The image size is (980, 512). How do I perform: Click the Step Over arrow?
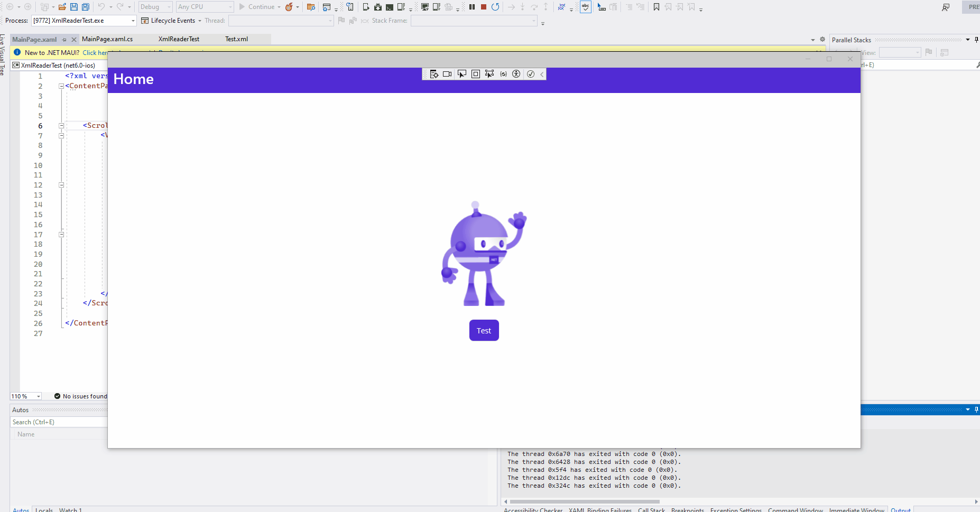click(x=534, y=7)
